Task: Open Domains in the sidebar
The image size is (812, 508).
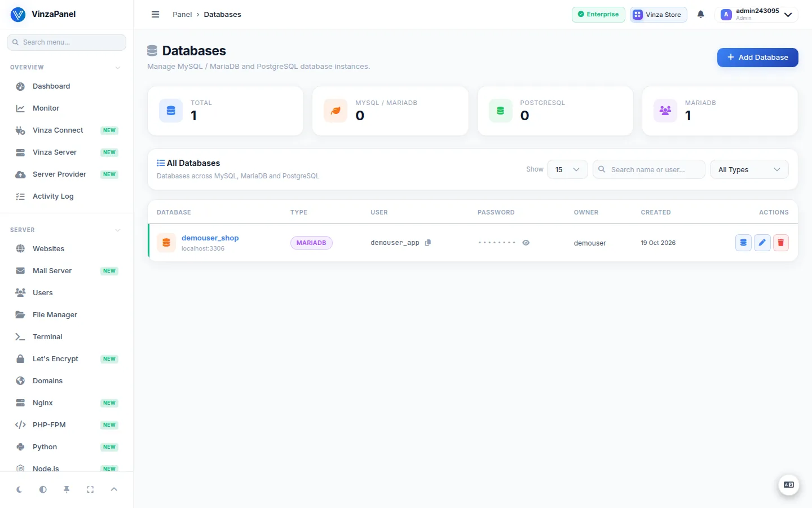Action: [67, 381]
